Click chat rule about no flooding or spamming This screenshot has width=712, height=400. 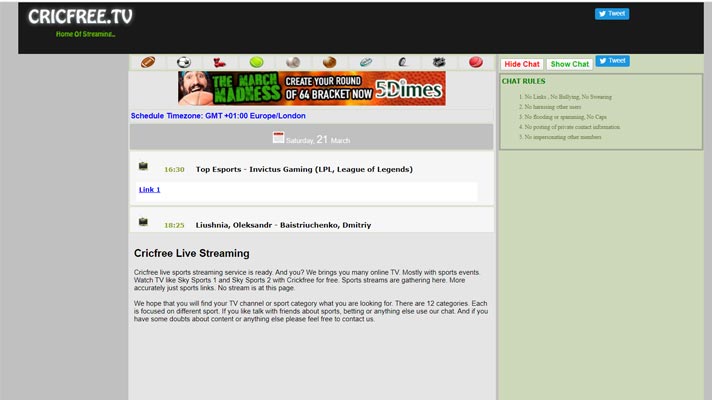point(563,117)
